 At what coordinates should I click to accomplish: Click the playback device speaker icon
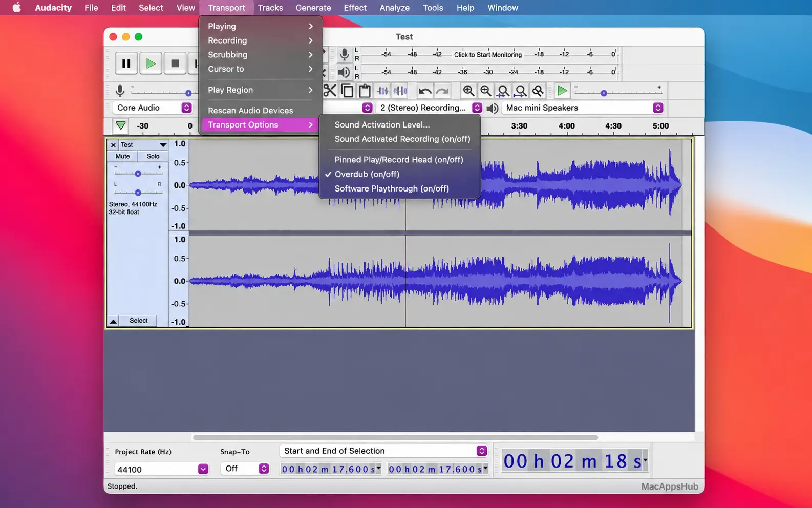(493, 108)
